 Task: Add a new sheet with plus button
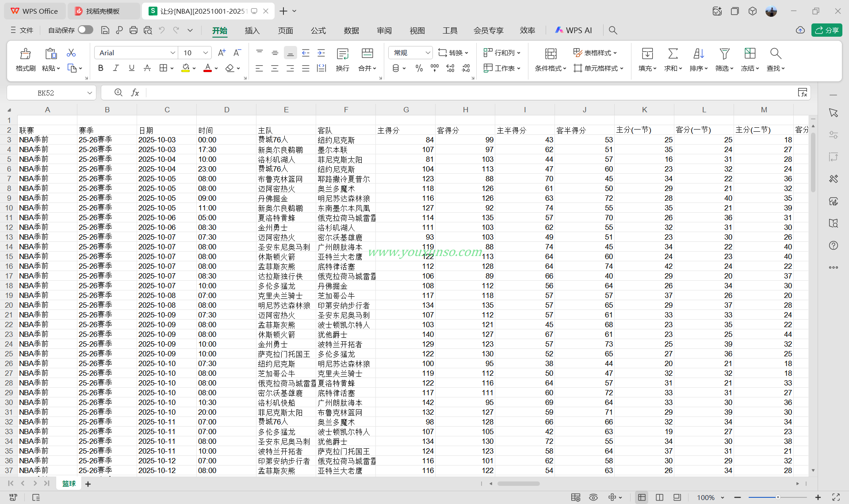(x=88, y=484)
